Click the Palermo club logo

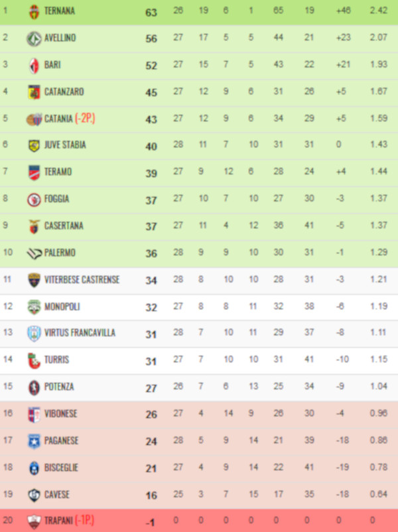34,253
